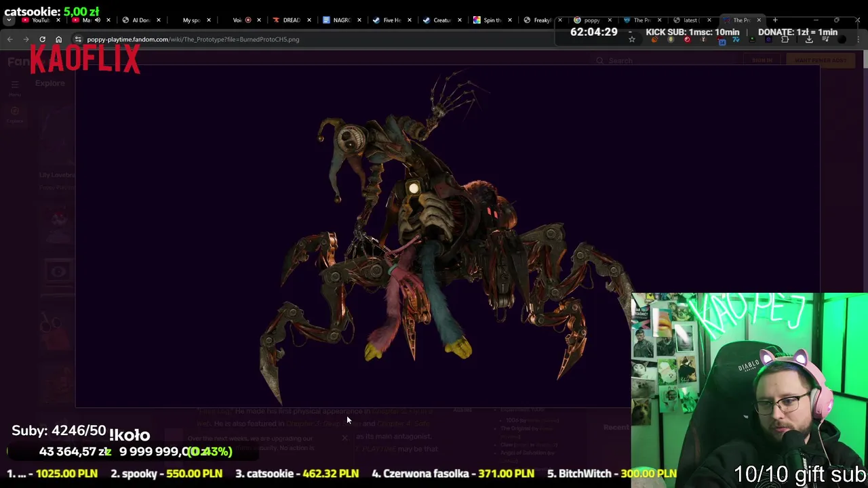The width and height of the screenshot is (868, 488).
Task: Open the latest tab
Action: 691,20
